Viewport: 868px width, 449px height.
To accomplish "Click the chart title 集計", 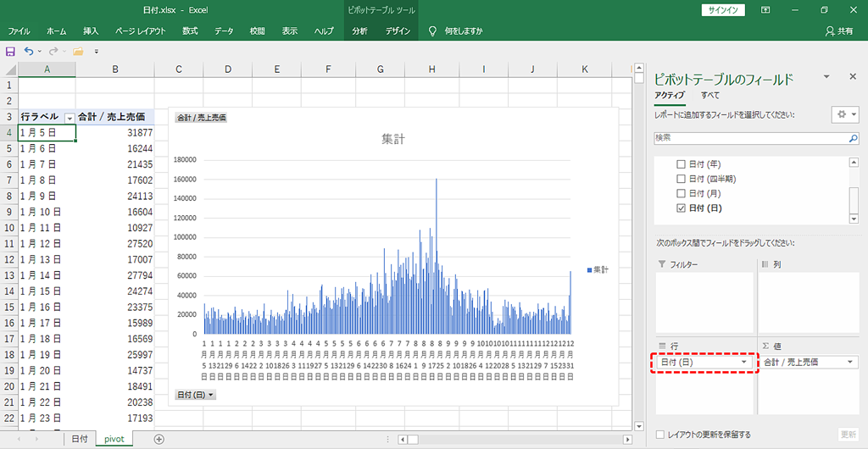I will point(393,140).
